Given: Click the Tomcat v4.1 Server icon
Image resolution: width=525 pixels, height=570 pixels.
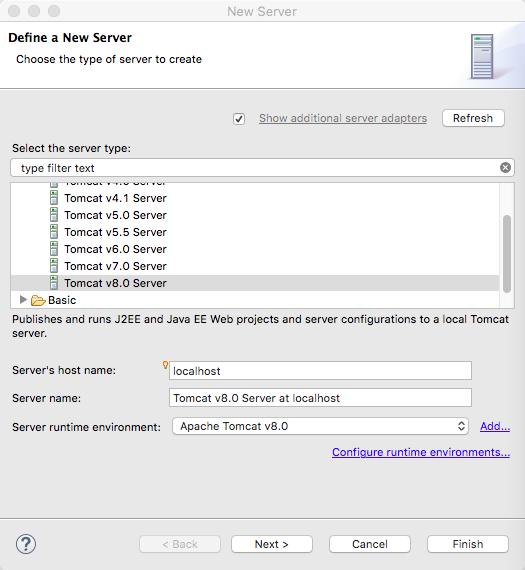Looking at the screenshot, I should pos(54,198).
